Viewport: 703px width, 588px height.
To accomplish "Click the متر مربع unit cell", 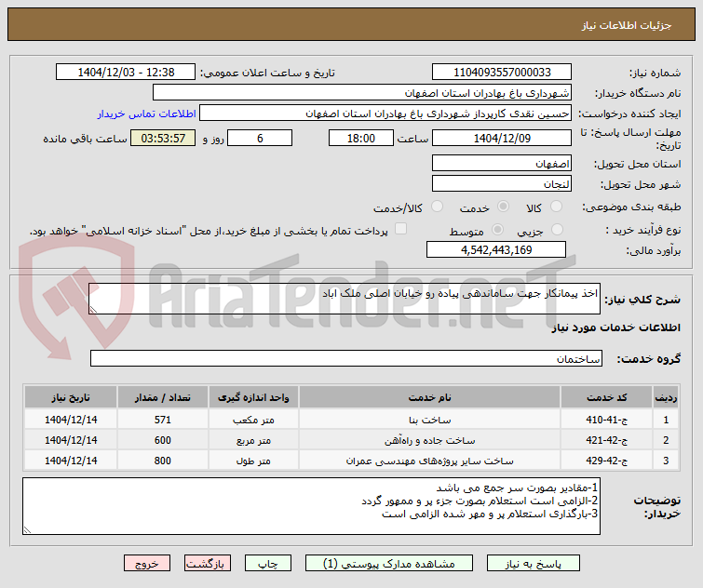I will coord(253,440).
